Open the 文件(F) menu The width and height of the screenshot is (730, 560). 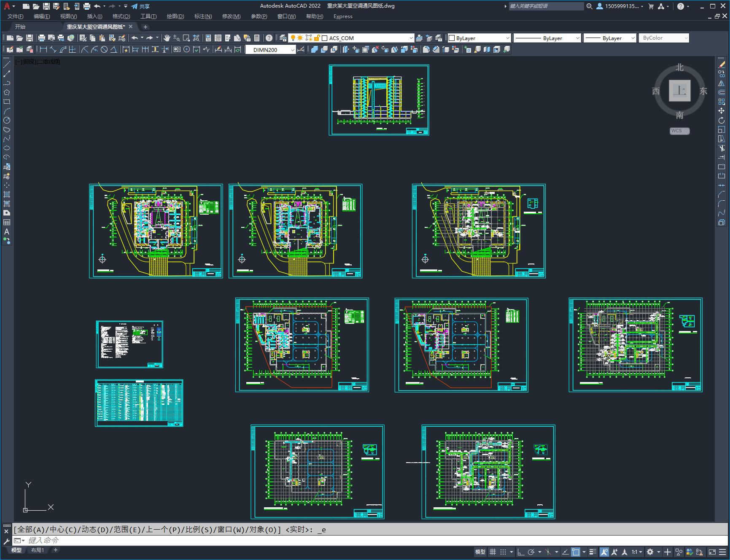[16, 16]
